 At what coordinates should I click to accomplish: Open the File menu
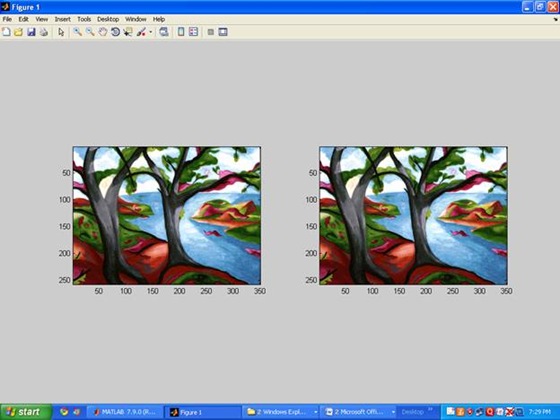click(7, 19)
